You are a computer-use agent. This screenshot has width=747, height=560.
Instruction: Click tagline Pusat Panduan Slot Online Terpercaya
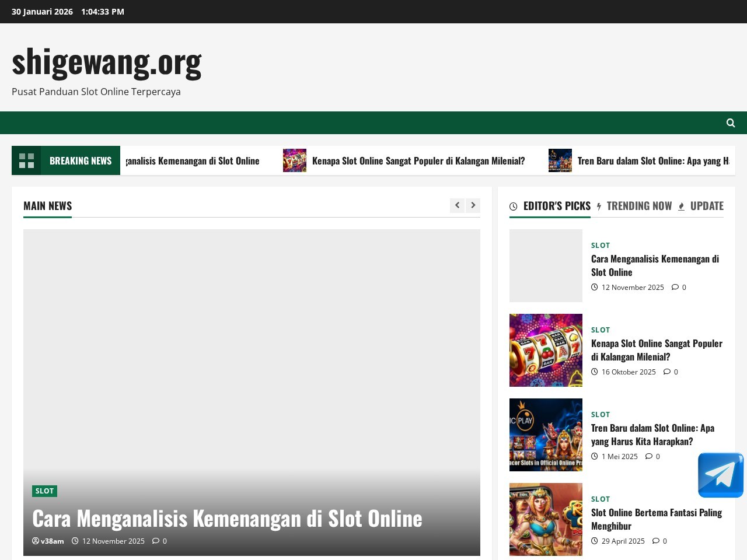96,92
